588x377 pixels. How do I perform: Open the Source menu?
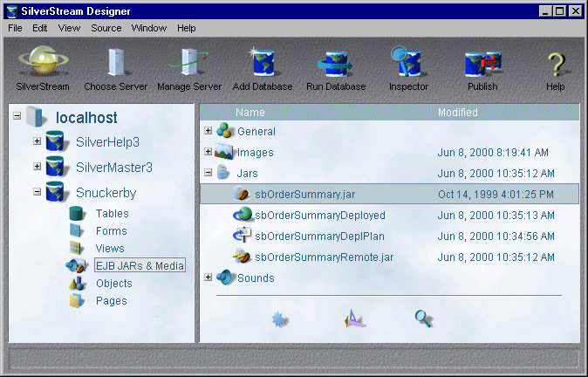point(106,28)
